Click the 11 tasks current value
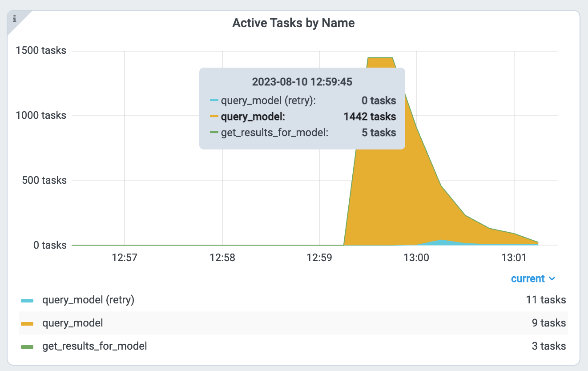Screen dimensions: 588x371 (546, 300)
